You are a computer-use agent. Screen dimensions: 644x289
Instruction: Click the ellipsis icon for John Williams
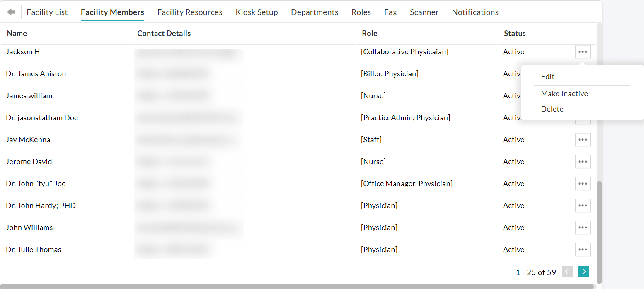click(x=583, y=227)
